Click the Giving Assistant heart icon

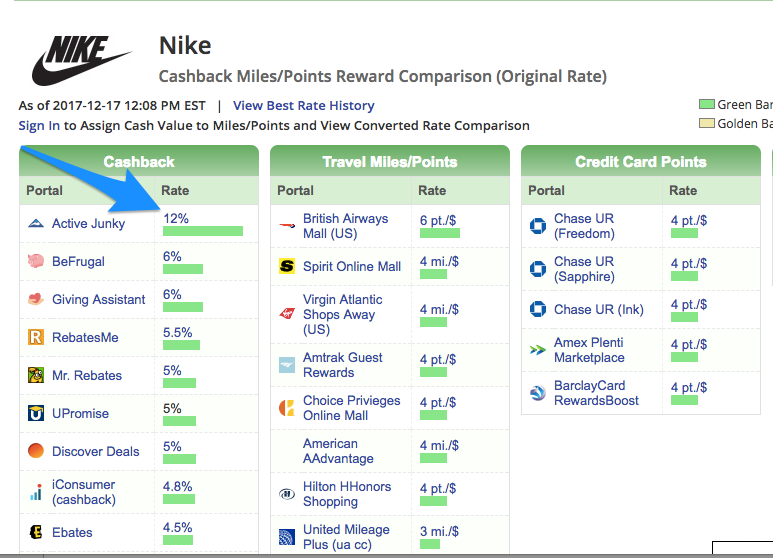36,299
